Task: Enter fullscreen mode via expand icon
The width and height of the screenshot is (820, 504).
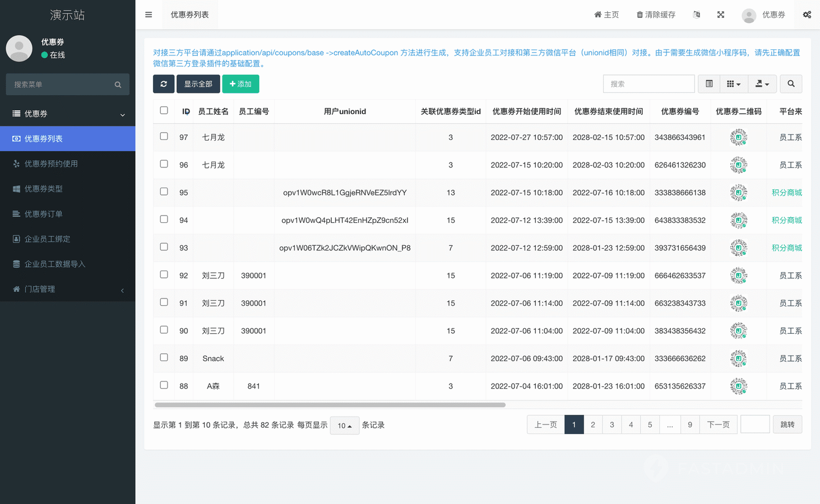Action: pos(721,15)
